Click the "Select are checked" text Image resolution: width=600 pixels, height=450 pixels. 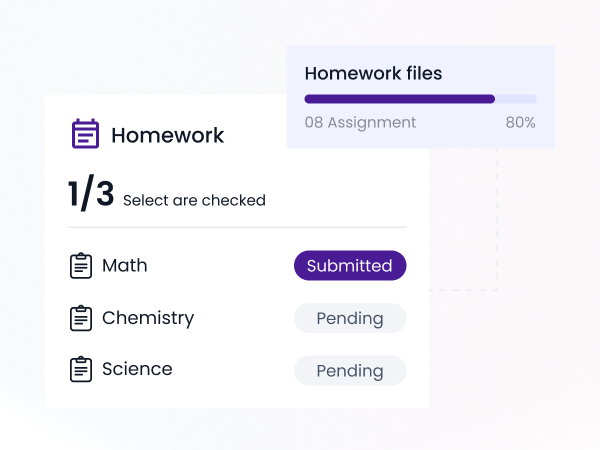[x=194, y=200]
